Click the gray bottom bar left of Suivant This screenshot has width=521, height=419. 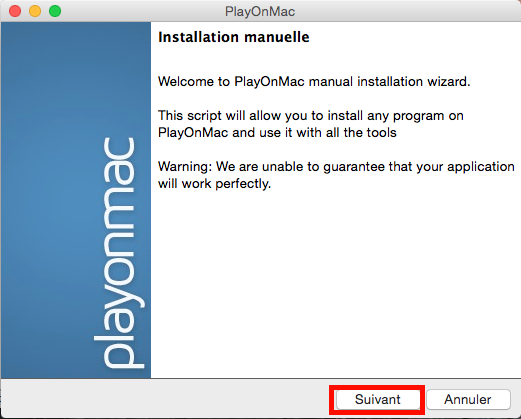(x=165, y=399)
